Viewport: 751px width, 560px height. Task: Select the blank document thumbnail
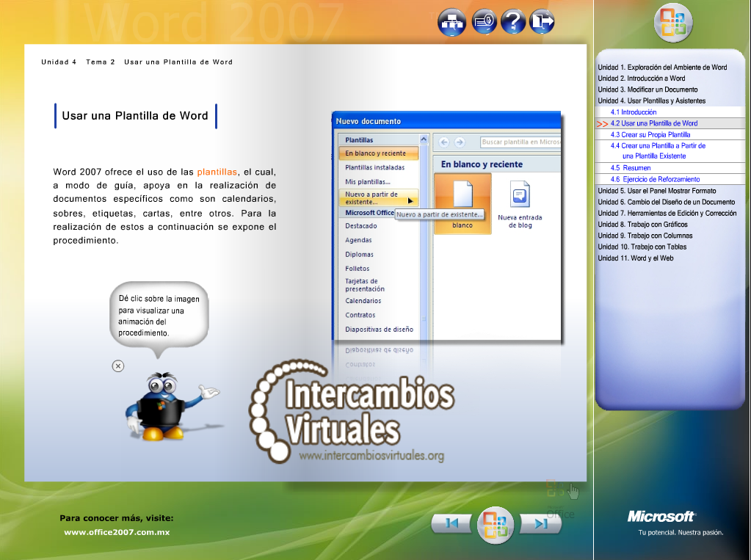[x=462, y=203]
